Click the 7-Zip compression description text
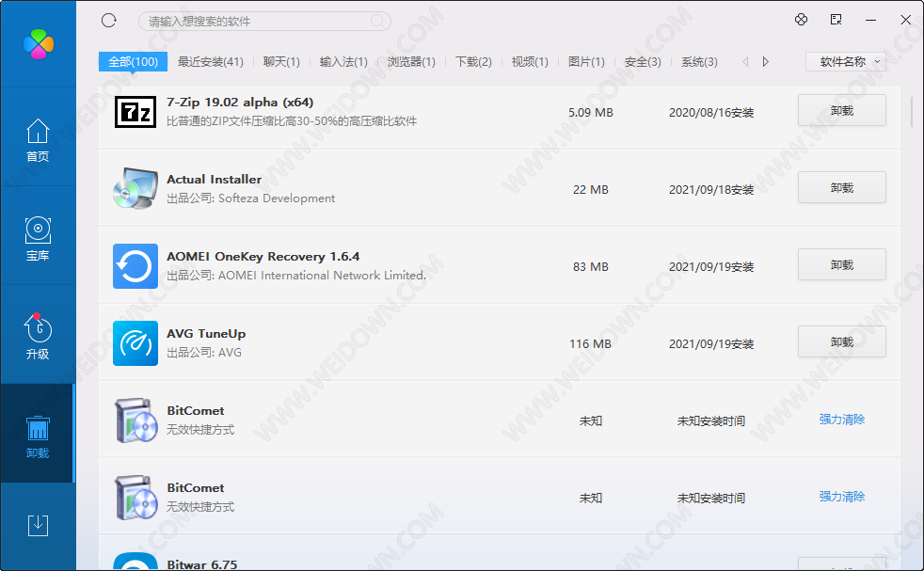This screenshot has width=924, height=571. [292, 120]
